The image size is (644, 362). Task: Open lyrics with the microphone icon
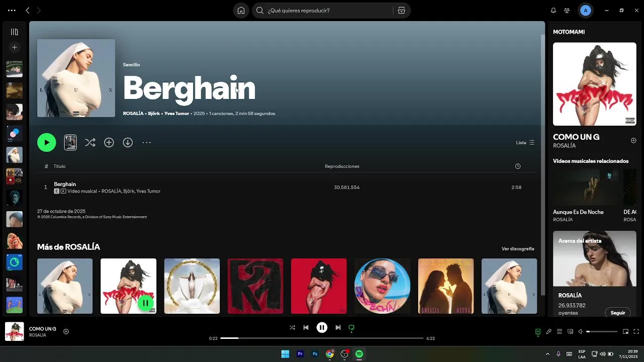549,331
